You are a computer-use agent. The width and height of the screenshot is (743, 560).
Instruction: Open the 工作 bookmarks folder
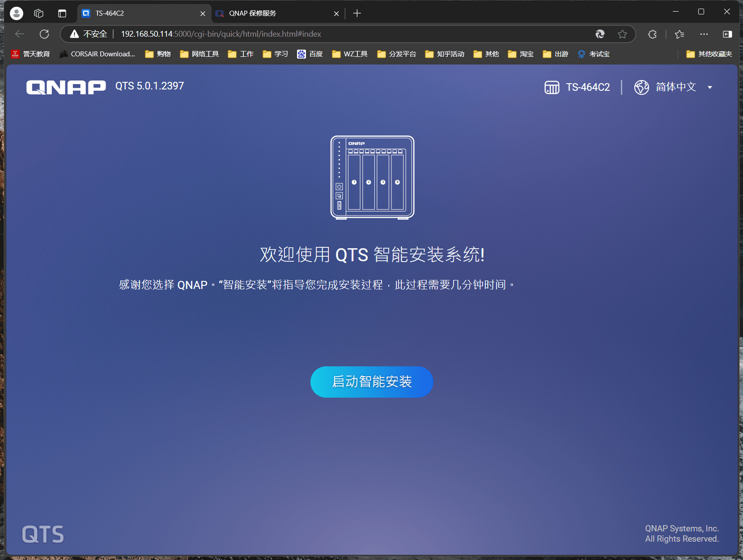(241, 54)
